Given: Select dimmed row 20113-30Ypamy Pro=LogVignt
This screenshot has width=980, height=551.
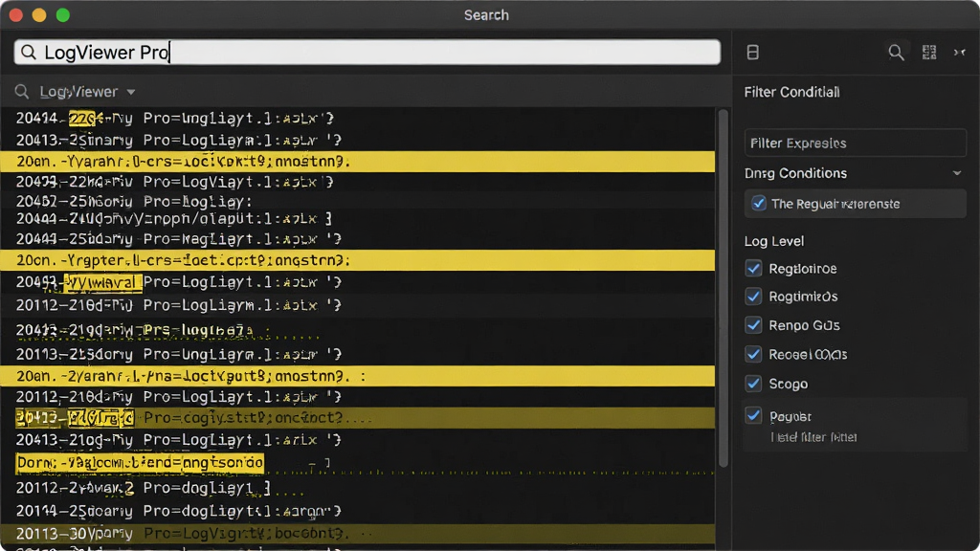Looking at the screenshot, I should coord(358,534).
